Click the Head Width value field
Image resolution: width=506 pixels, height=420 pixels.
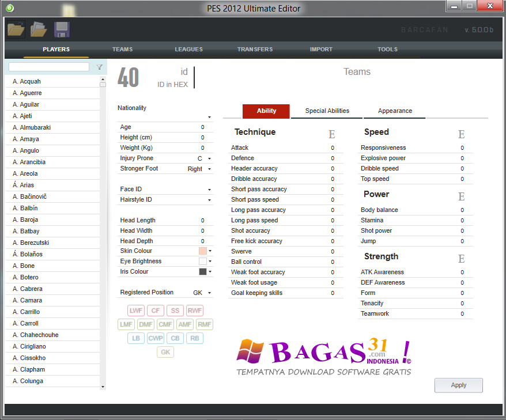coord(202,230)
